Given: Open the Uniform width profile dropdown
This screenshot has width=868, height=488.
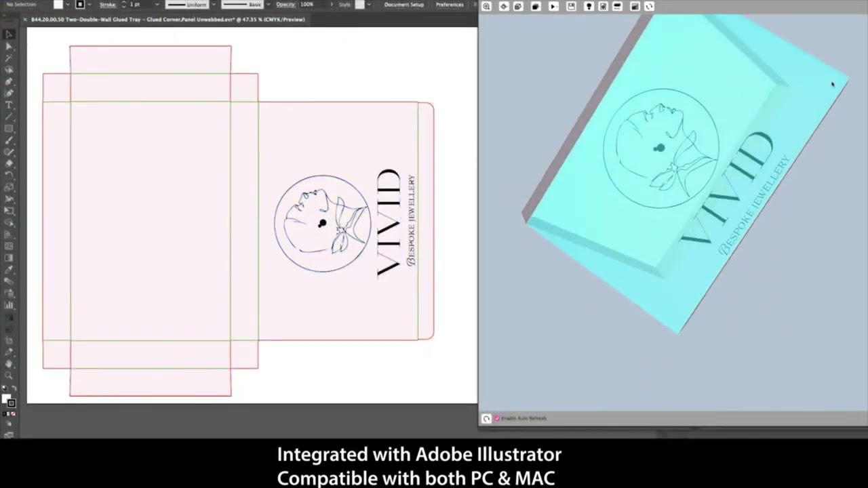Looking at the screenshot, I should (x=214, y=5).
